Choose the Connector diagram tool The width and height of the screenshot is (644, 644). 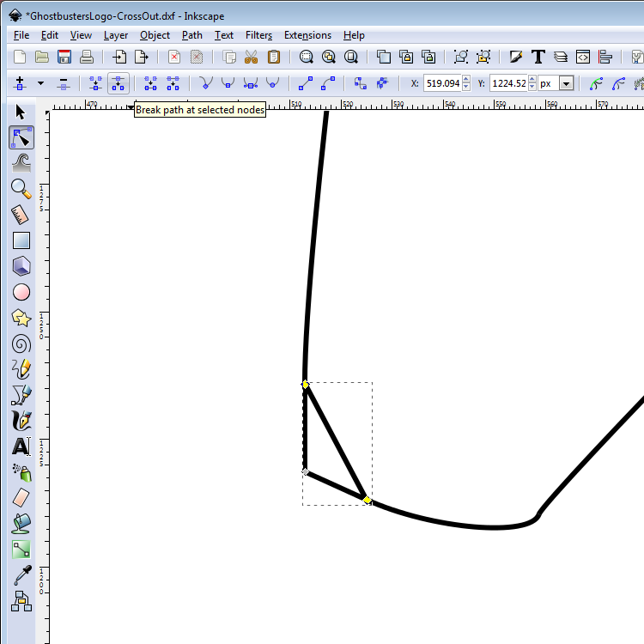click(x=21, y=601)
